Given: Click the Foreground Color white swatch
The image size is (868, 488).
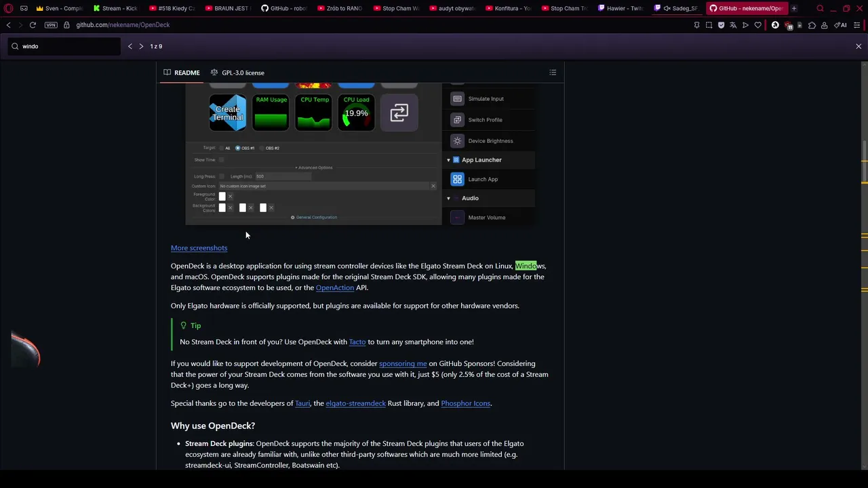Looking at the screenshot, I should [222, 197].
